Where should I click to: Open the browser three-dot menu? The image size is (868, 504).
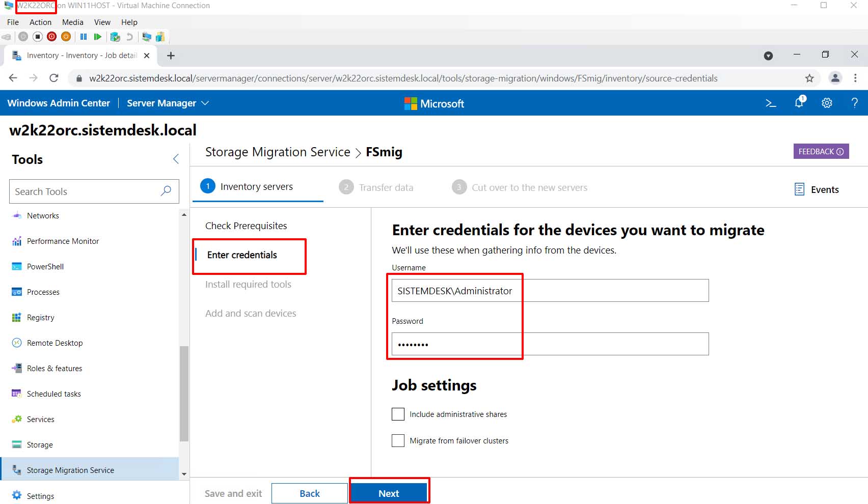click(x=855, y=78)
